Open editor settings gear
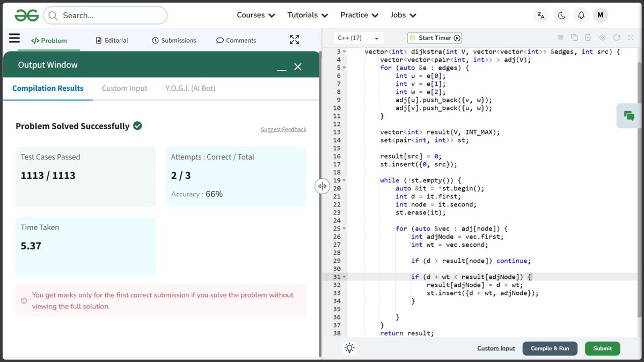This screenshot has height=362, width=644. tap(603, 38)
